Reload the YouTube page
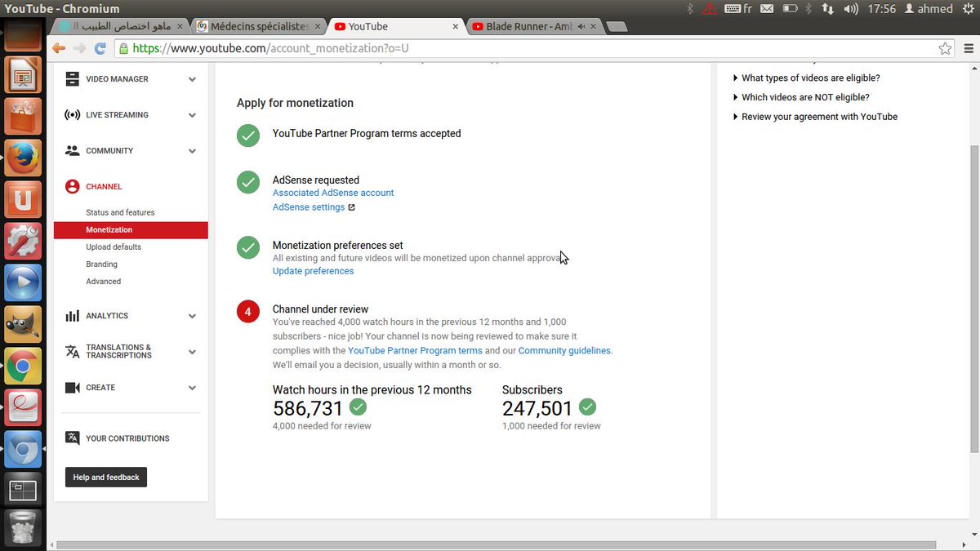This screenshot has width=980, height=551. point(100,48)
